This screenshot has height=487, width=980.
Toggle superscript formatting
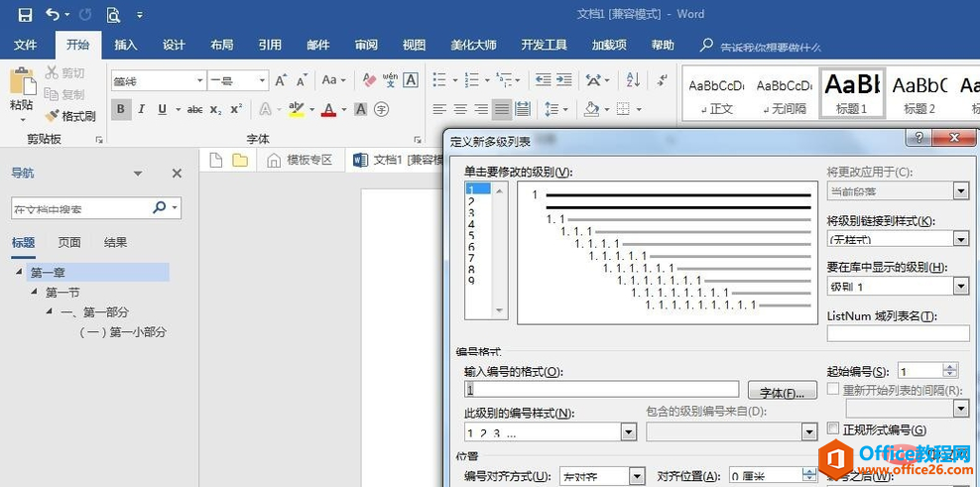coord(236,109)
